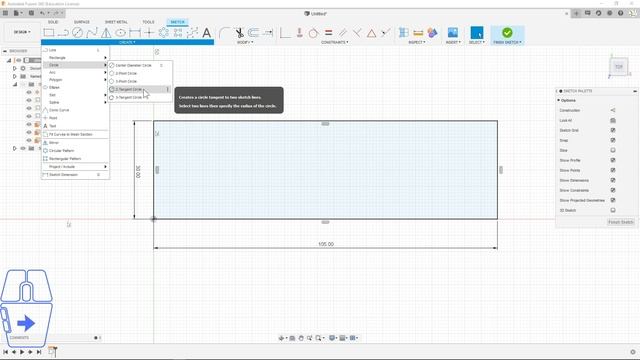Click the Look At icon in palette
This screenshot has width=640, height=360.
click(613, 120)
